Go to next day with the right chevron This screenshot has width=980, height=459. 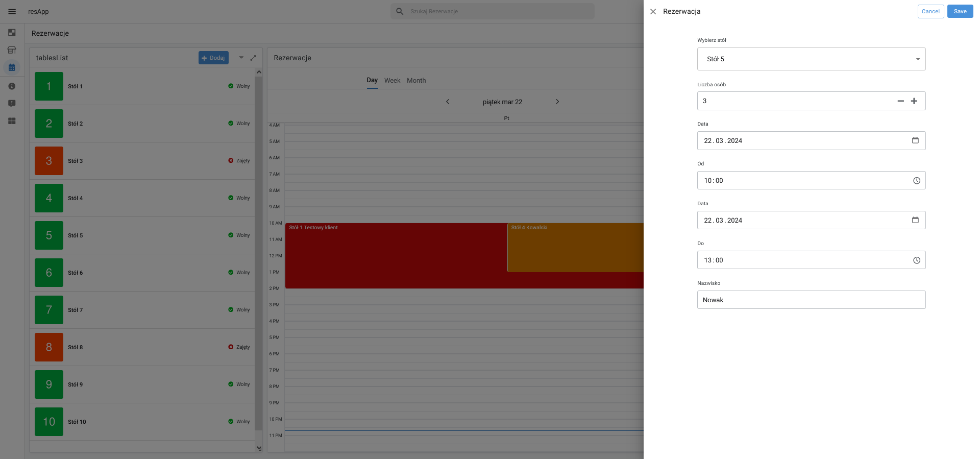coord(557,102)
